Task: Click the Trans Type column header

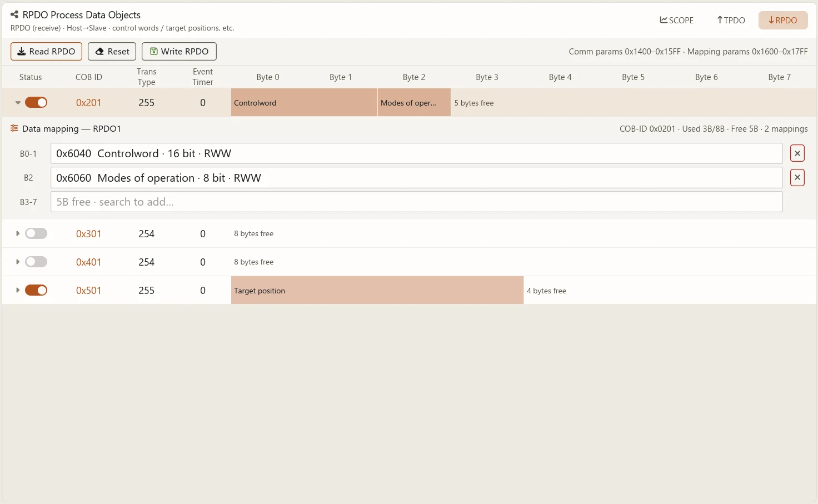Action: (x=147, y=77)
